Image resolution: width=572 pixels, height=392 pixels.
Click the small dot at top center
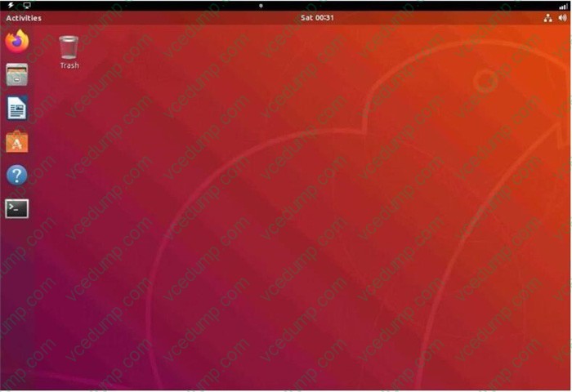[260, 5]
